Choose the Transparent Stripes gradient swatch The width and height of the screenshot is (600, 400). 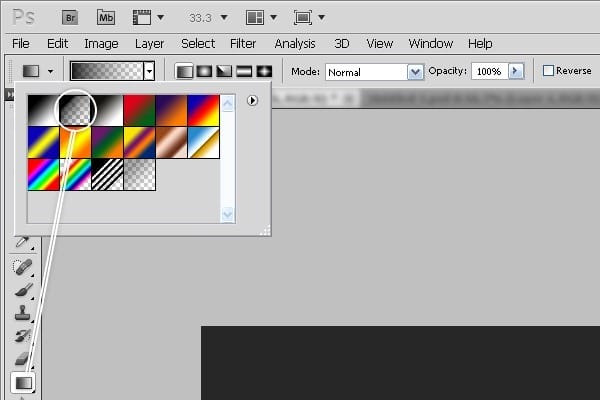click(x=108, y=175)
